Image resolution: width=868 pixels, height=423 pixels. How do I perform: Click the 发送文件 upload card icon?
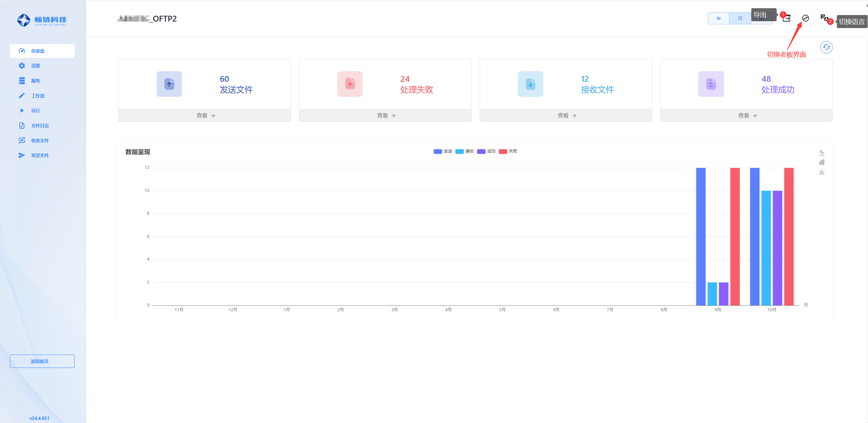pyautogui.click(x=169, y=84)
